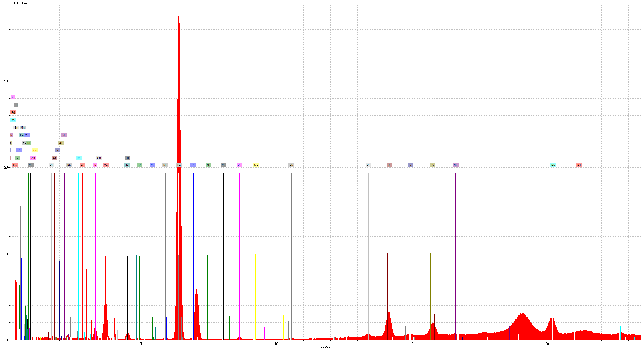
Task: Click the Ni label beside left-stack Fe
Action: [x=29, y=143]
